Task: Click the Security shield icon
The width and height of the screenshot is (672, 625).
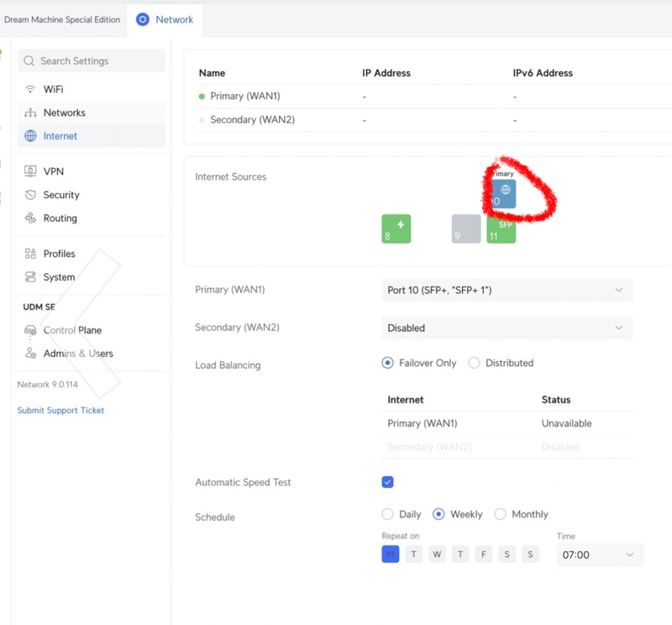Action: [30, 195]
